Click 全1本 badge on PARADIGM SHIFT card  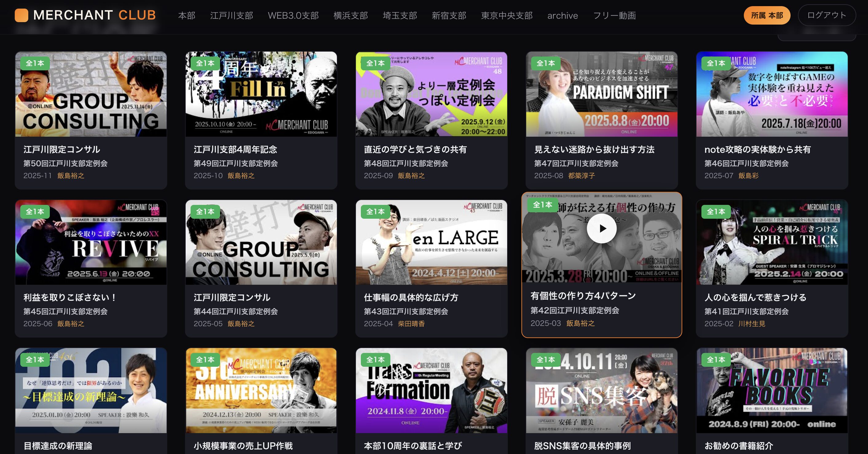[546, 63]
